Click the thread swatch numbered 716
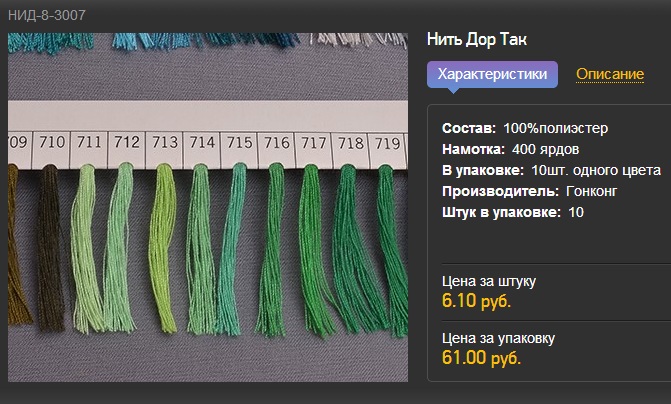 coord(272,250)
